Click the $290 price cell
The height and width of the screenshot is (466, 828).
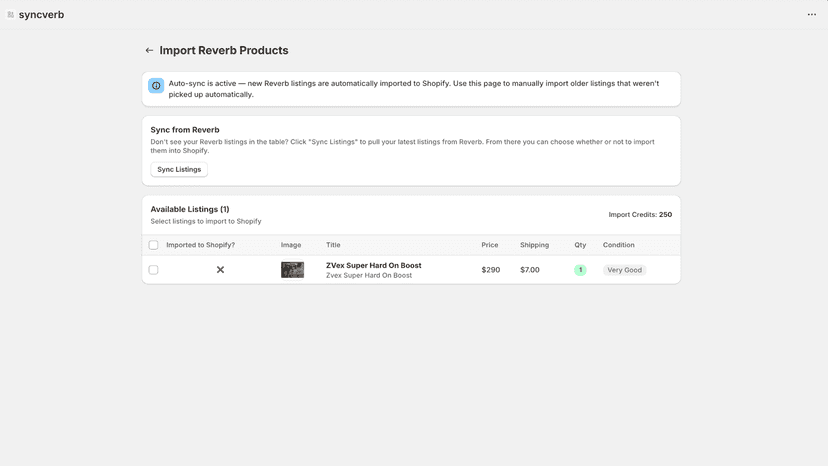click(x=491, y=269)
